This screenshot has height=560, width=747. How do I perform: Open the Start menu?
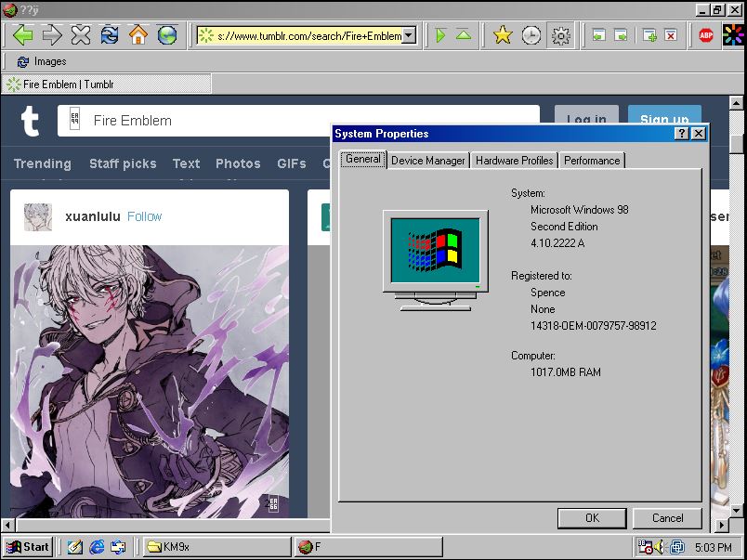27,546
